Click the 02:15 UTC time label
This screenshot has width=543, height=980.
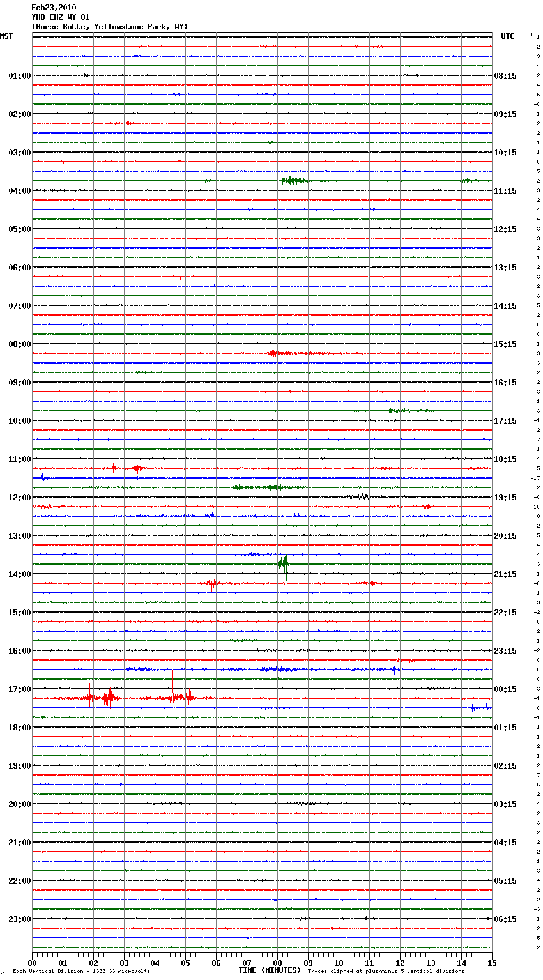(505, 766)
